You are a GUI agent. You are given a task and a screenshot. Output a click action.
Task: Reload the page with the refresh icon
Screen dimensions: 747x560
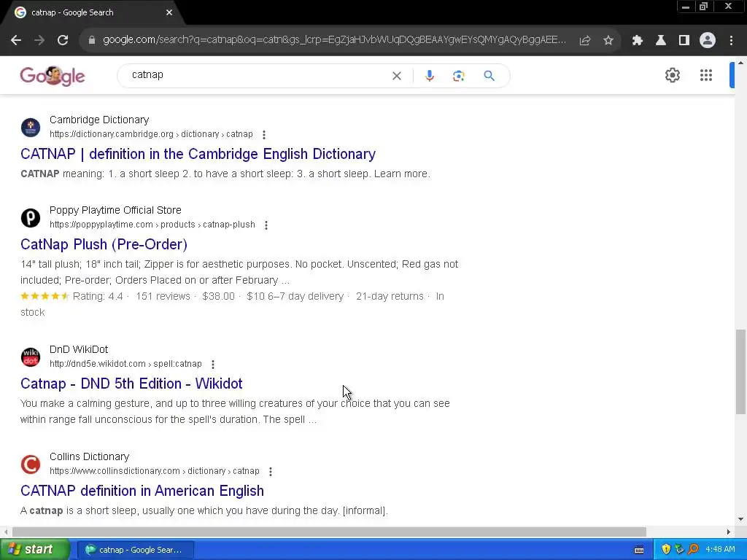pos(63,41)
